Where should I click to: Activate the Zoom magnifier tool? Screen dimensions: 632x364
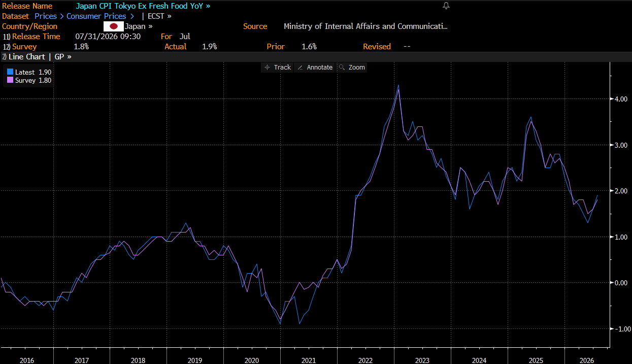pyautogui.click(x=352, y=67)
